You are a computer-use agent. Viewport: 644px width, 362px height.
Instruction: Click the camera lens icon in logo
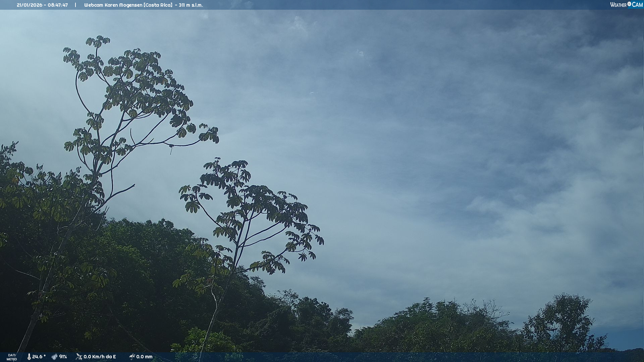629,4
